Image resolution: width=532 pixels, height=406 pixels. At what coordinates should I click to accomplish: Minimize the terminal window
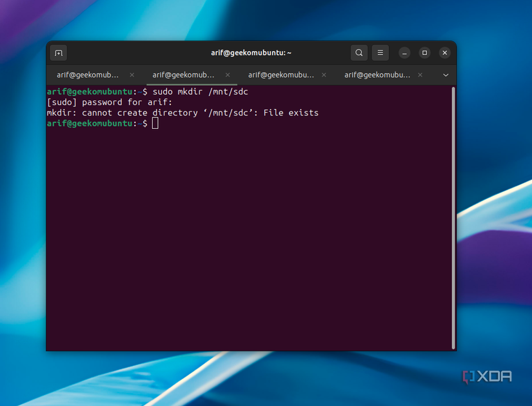404,52
